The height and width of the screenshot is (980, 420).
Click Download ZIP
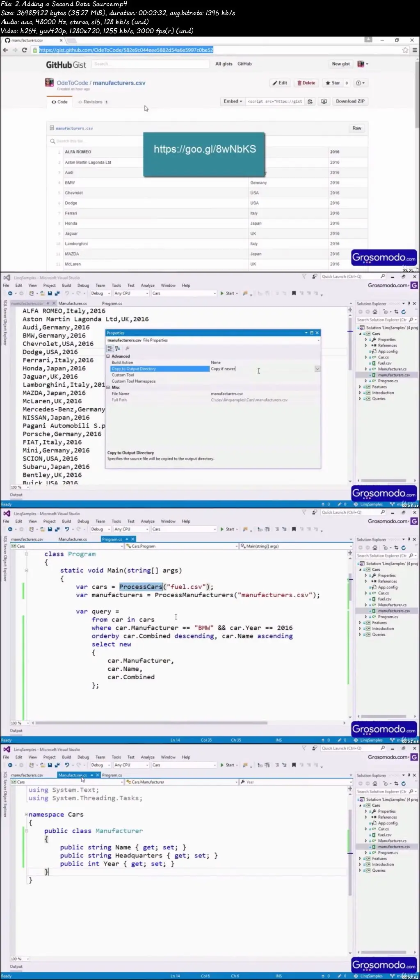pos(350,101)
